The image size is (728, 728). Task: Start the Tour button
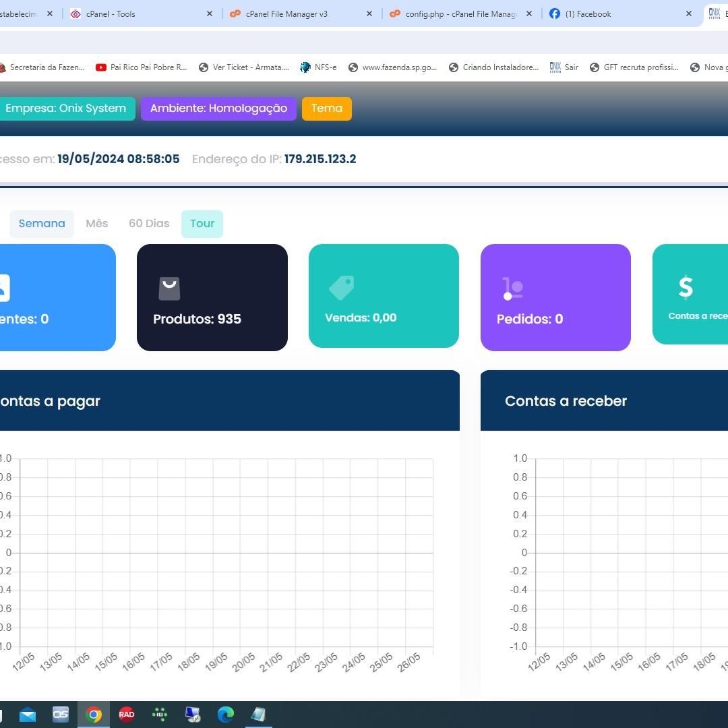(x=202, y=224)
